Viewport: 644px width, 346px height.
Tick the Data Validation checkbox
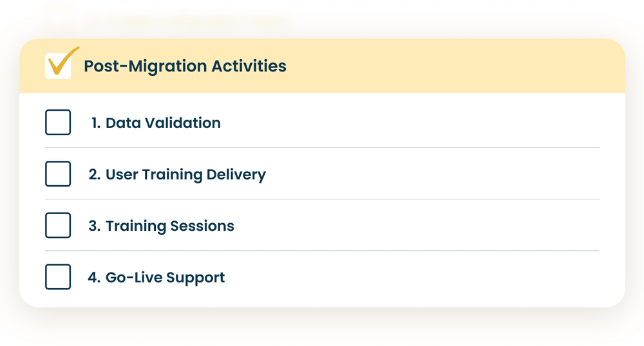[58, 122]
